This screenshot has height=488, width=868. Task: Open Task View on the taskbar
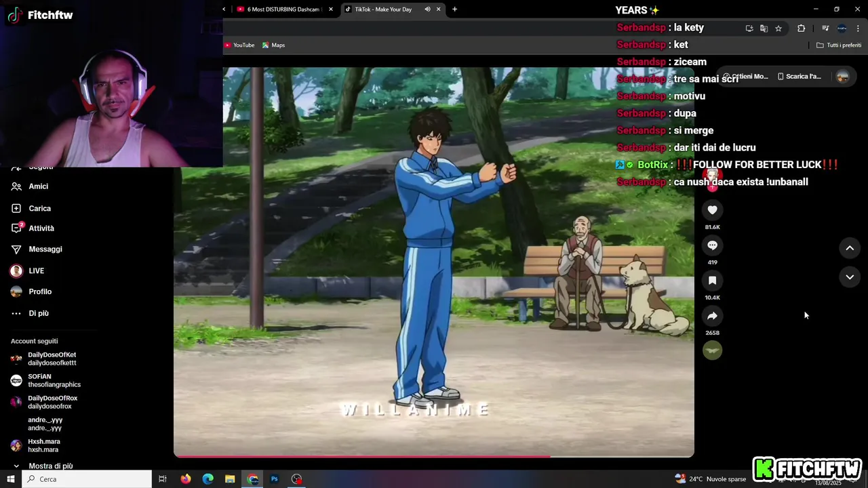pyautogui.click(x=163, y=479)
